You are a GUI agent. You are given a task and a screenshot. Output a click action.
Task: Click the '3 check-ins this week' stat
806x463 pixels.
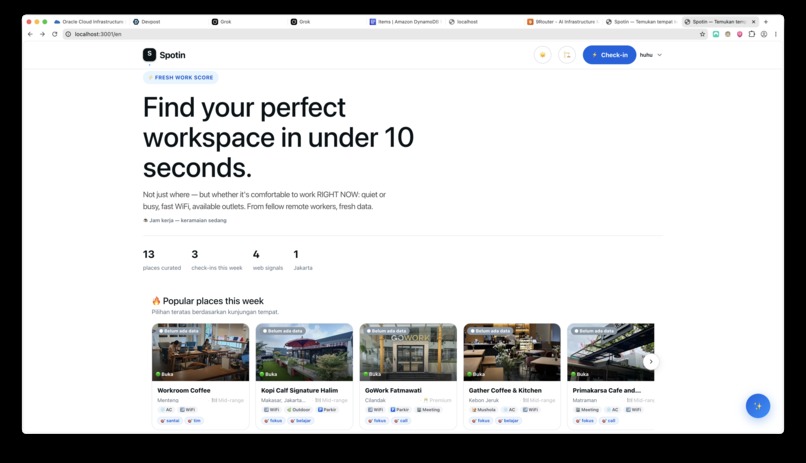[x=216, y=260]
